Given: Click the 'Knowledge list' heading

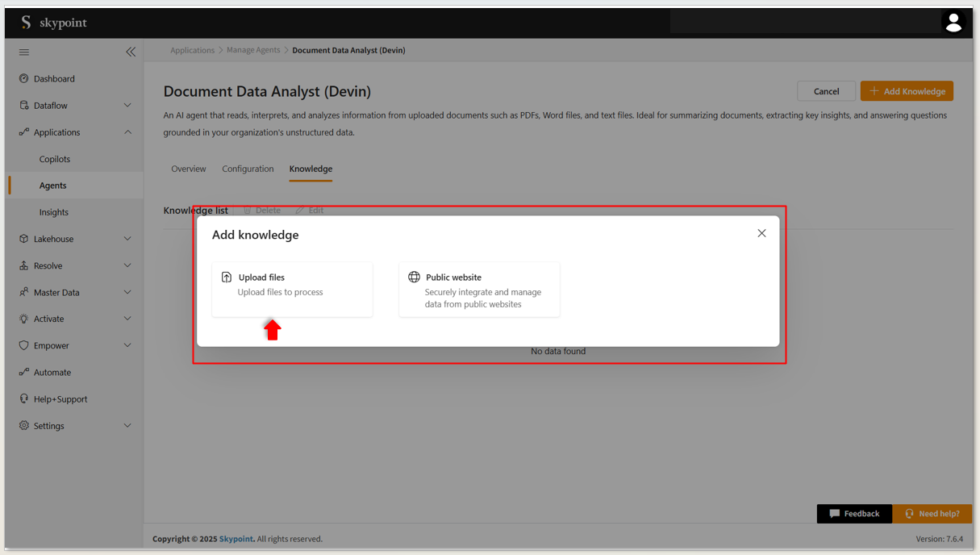Looking at the screenshot, I should 196,211.
